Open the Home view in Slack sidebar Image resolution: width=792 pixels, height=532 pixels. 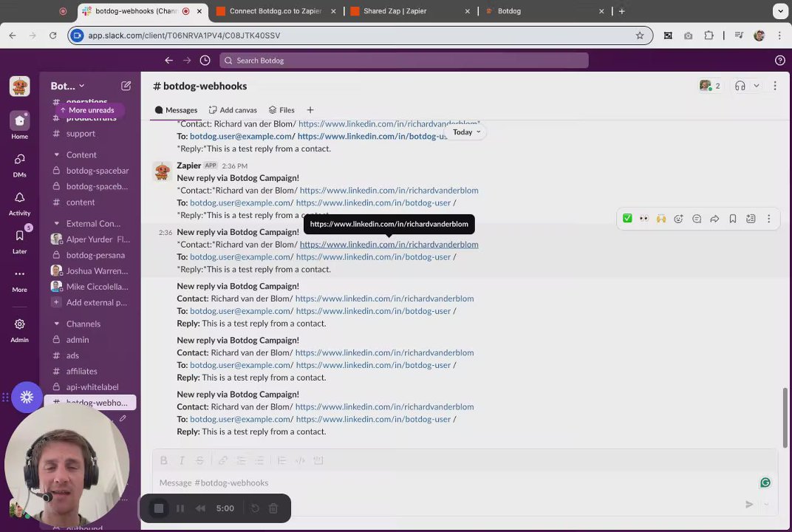click(x=19, y=126)
